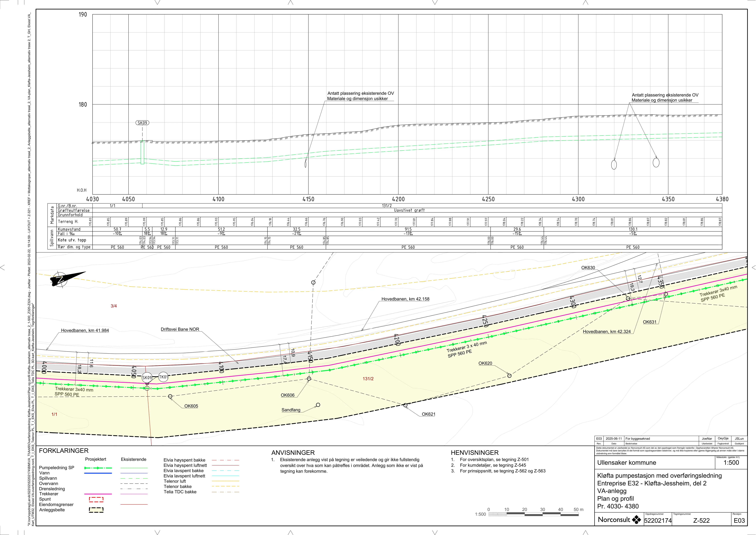The width and height of the screenshot is (756, 535).
Task: Click the 180 elevation axis label
Action: [x=83, y=105]
